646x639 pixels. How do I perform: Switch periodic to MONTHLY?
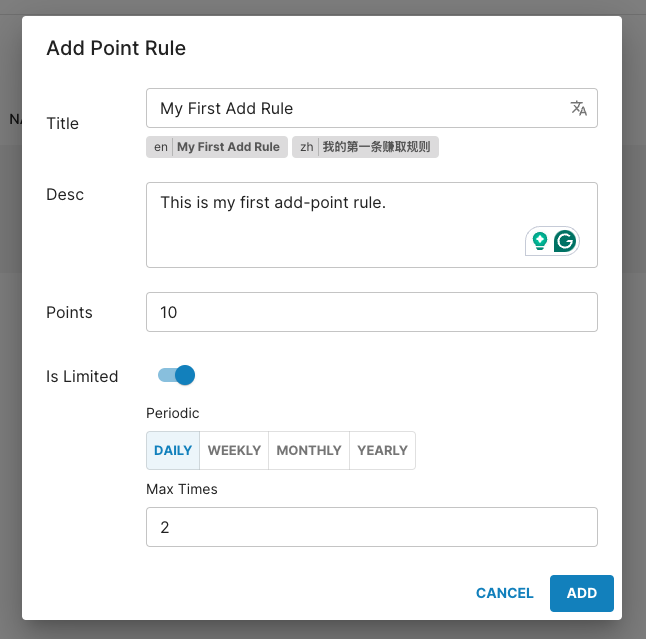[x=309, y=450]
